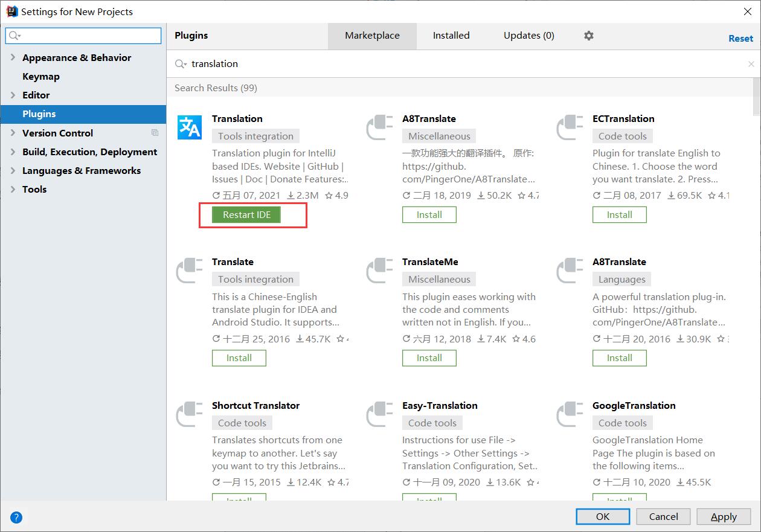
Task: Click the Code tools tag under Easy-Translation
Action: pos(432,423)
